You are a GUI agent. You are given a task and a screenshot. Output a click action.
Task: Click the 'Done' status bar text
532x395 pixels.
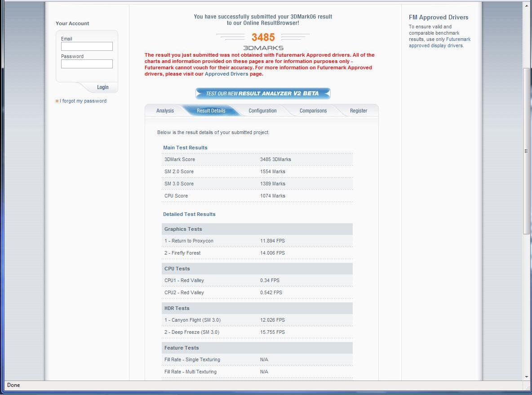pos(13,385)
